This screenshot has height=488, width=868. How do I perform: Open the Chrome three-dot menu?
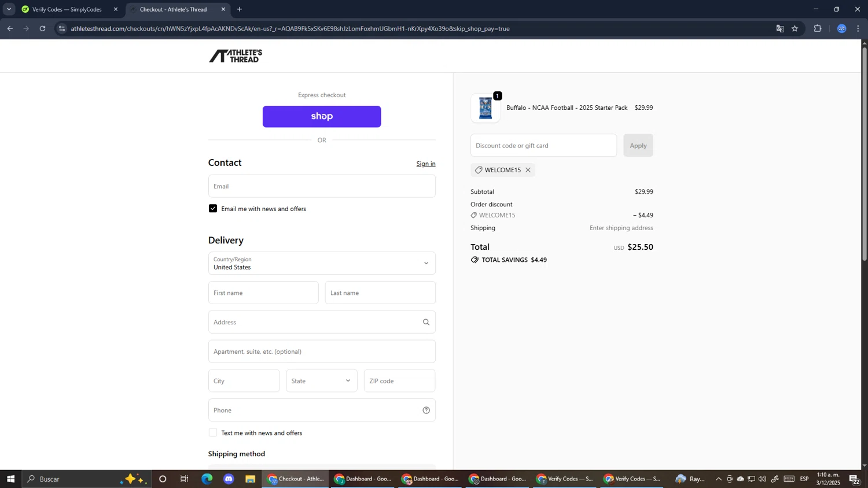(859, 28)
